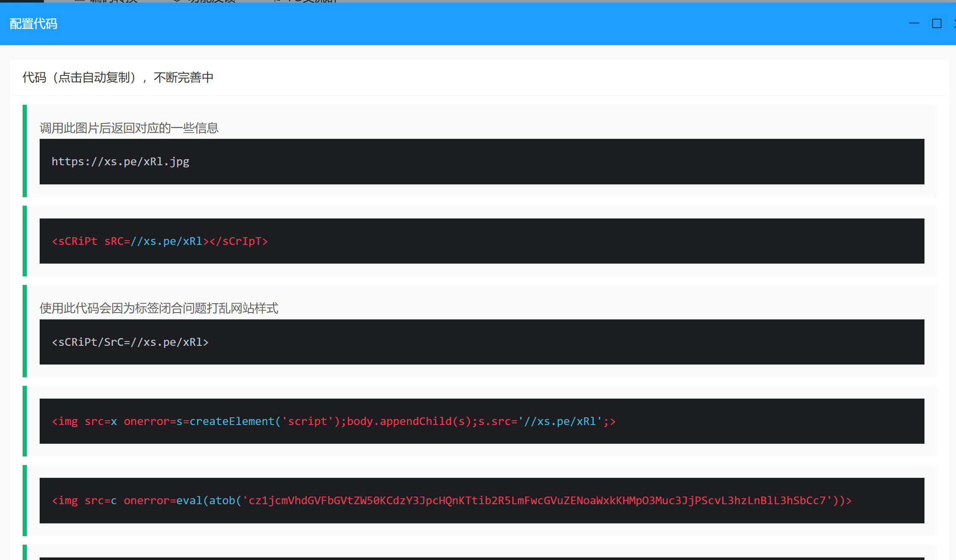
Task: Click the 使用此代码会因为标签闭合问题打乱网站样式 note
Action: [159, 308]
